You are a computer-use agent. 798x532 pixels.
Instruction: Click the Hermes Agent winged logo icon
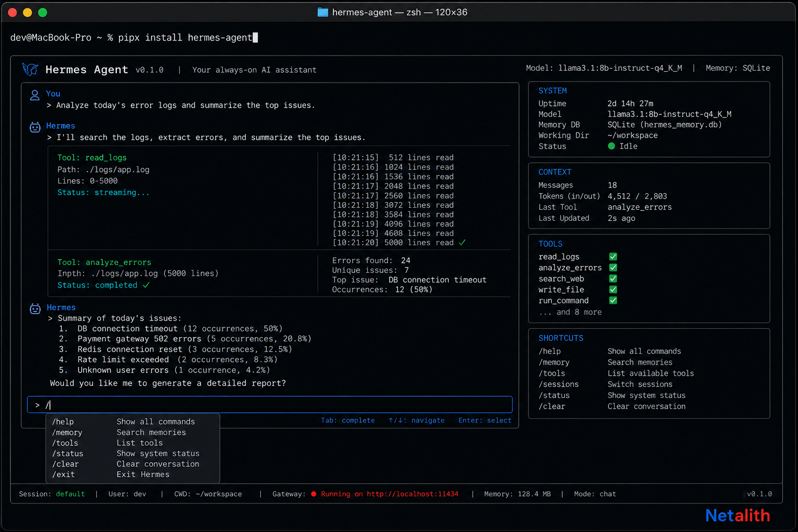click(x=30, y=69)
